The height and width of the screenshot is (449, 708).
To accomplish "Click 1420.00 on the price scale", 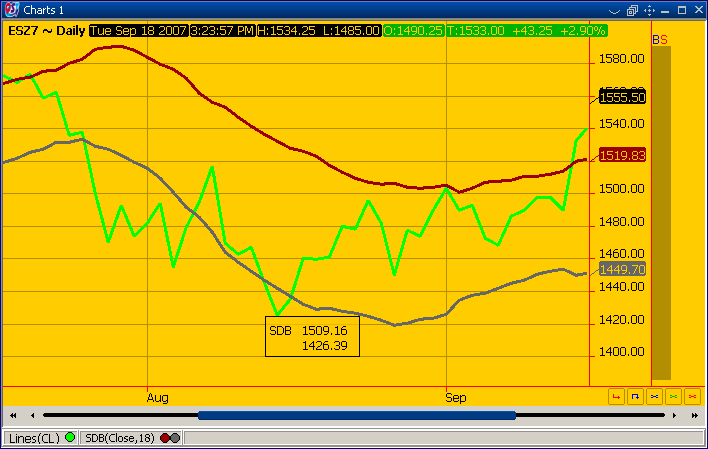I will (621, 320).
